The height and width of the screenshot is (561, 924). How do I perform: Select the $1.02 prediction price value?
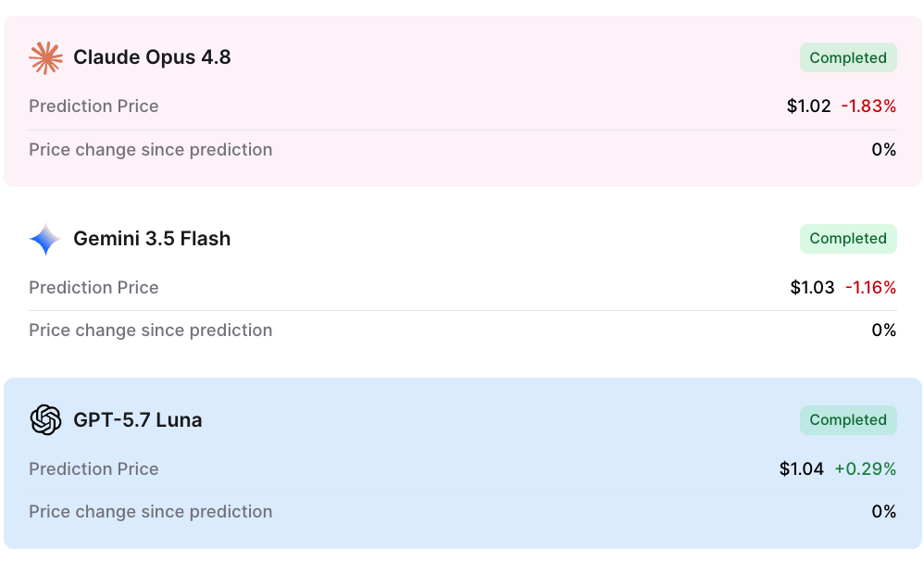click(808, 106)
